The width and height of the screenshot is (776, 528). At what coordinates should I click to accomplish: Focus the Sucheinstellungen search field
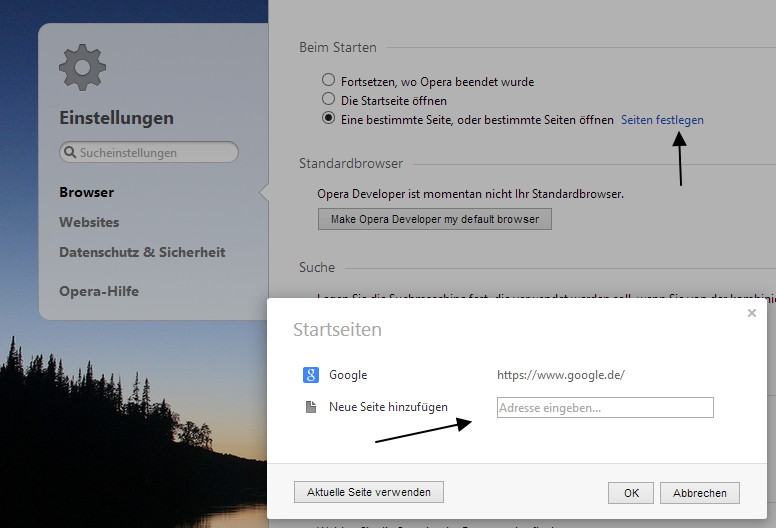click(x=148, y=152)
